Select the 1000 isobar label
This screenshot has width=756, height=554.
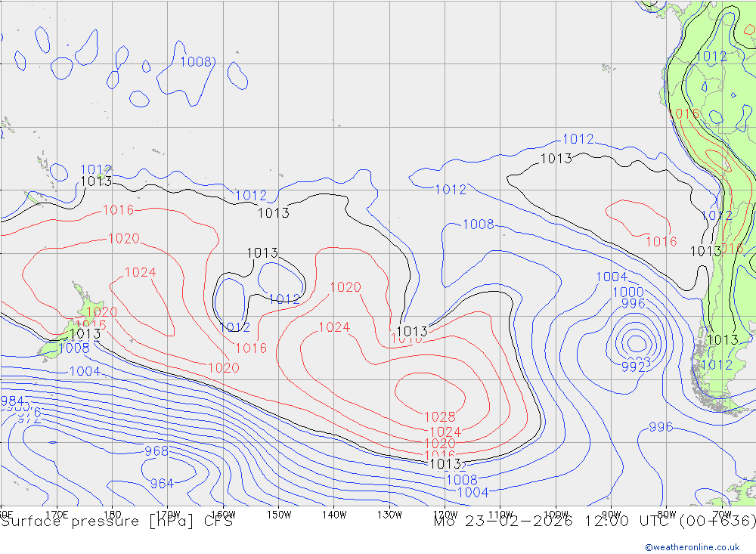click(x=627, y=292)
